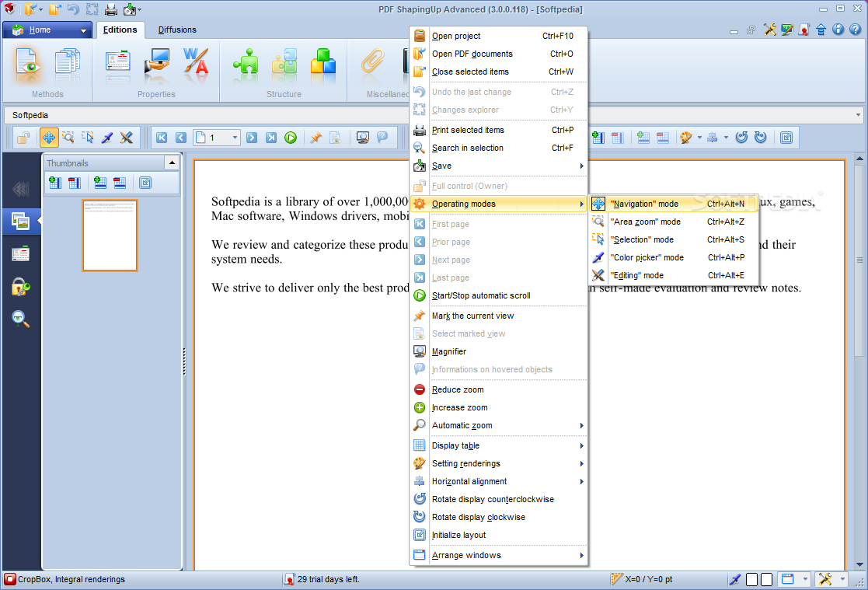868x590 pixels.
Task: Open the page number dropdown
Action: 235,138
